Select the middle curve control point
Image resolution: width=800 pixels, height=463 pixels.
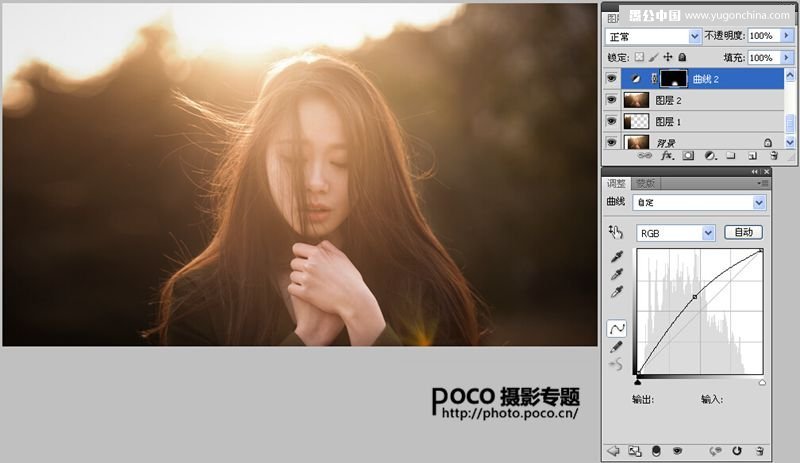[x=694, y=297]
